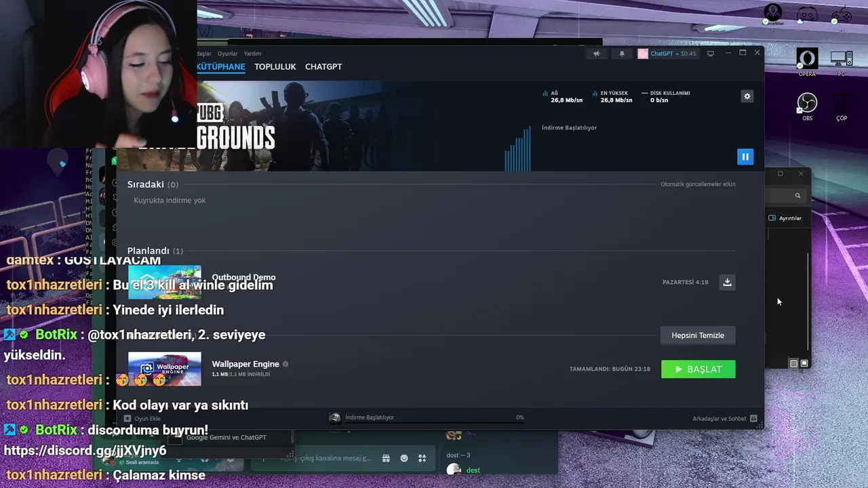Open Wallpaper Engine thumbnail
Viewport: 868px width, 488px height.
point(165,369)
